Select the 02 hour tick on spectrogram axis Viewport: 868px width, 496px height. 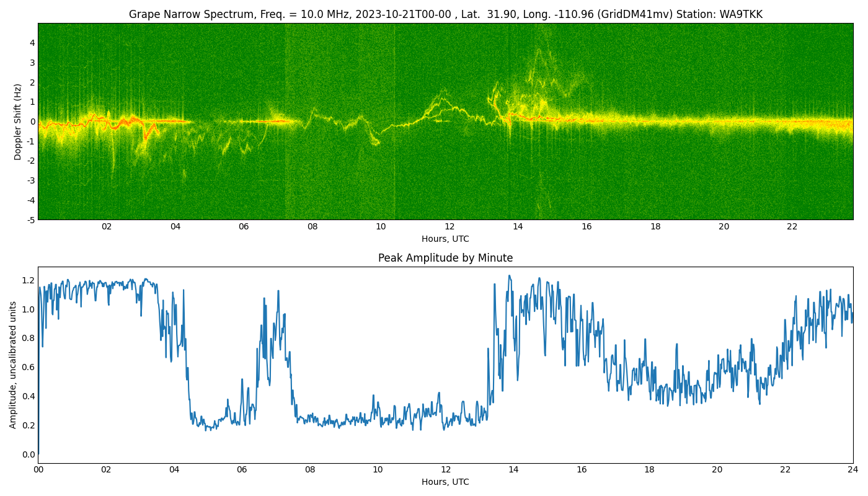point(107,226)
